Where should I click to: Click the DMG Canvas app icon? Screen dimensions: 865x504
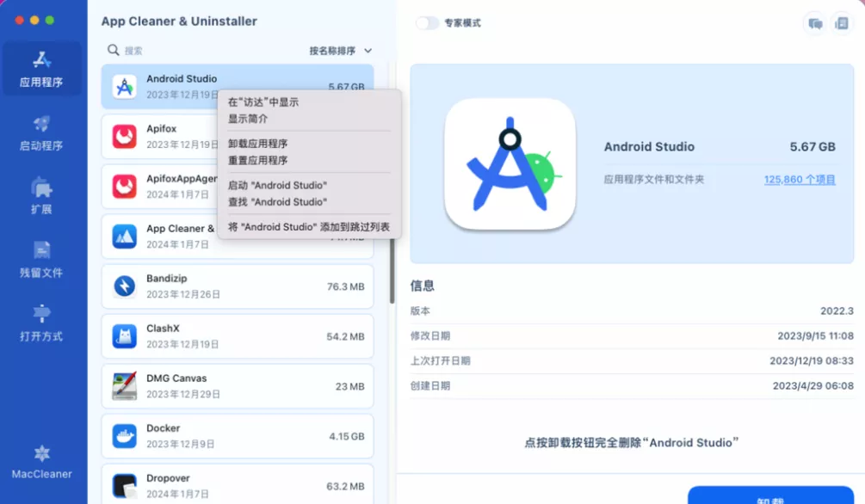pos(125,386)
